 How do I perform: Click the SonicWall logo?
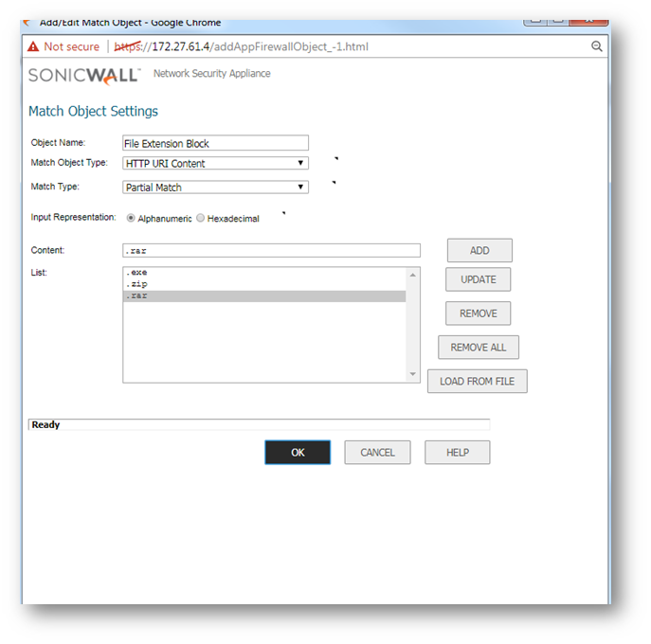pyautogui.click(x=84, y=75)
